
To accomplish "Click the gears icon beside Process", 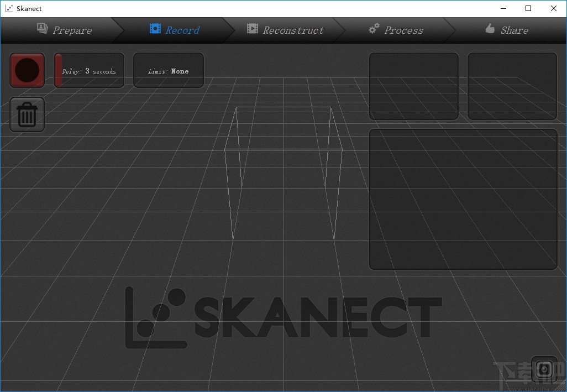I will (374, 28).
